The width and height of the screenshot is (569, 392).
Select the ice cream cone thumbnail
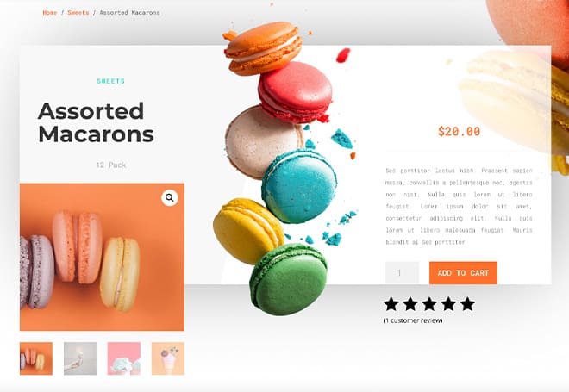pos(167,358)
